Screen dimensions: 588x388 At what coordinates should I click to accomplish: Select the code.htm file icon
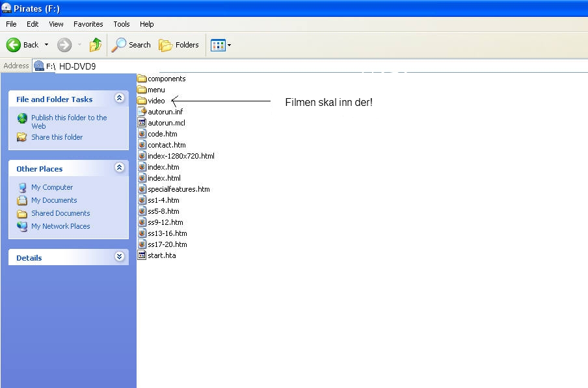(x=142, y=134)
